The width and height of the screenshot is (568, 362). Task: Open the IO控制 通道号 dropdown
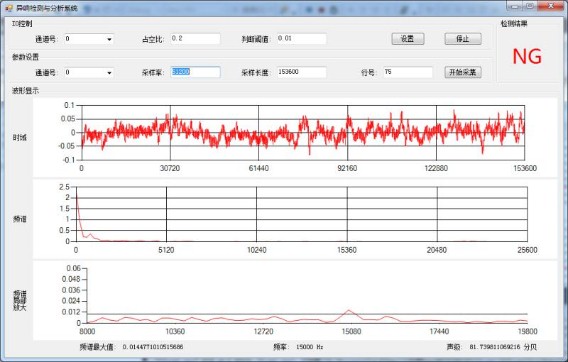pyautogui.click(x=89, y=39)
